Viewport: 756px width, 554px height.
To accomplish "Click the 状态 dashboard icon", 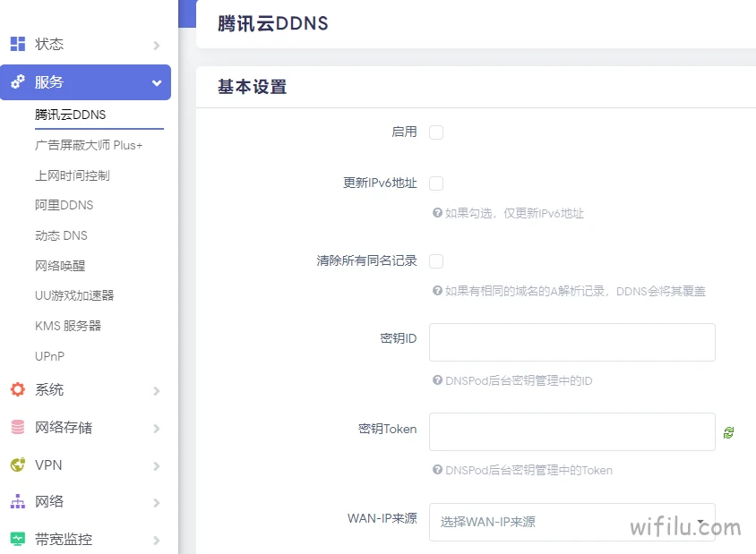I will point(18,44).
